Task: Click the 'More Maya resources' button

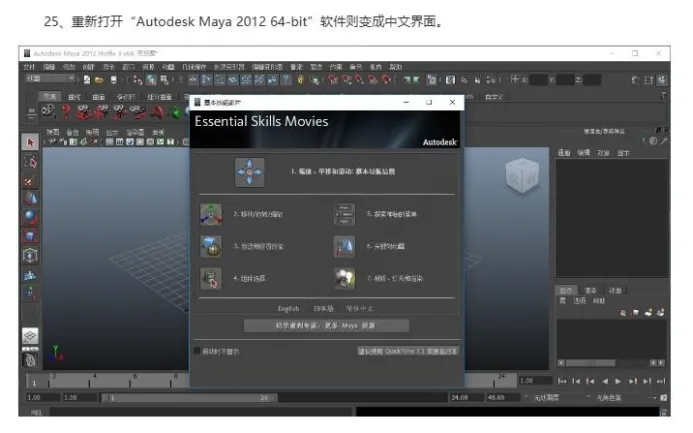Action: pyautogui.click(x=326, y=326)
